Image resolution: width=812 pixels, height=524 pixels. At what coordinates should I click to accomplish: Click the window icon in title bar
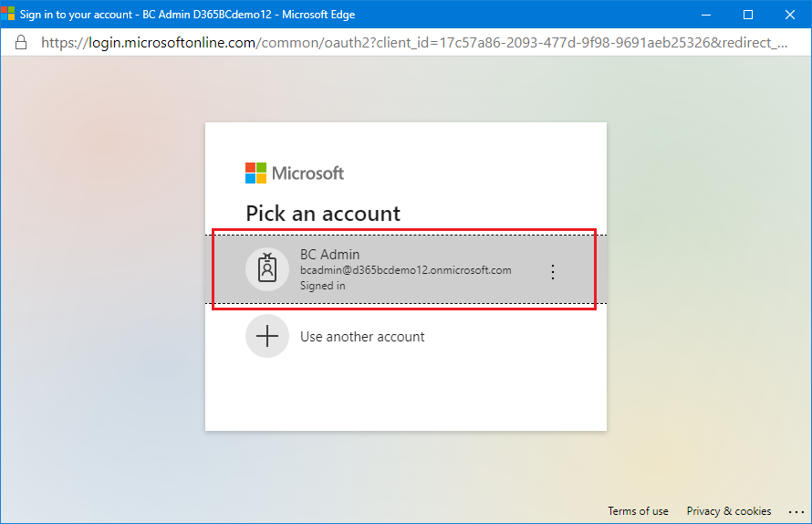(8, 14)
